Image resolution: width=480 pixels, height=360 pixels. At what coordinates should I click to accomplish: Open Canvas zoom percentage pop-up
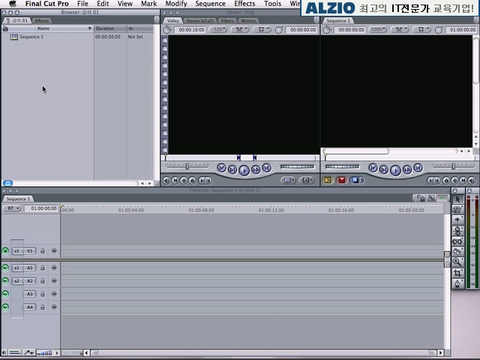(378, 30)
